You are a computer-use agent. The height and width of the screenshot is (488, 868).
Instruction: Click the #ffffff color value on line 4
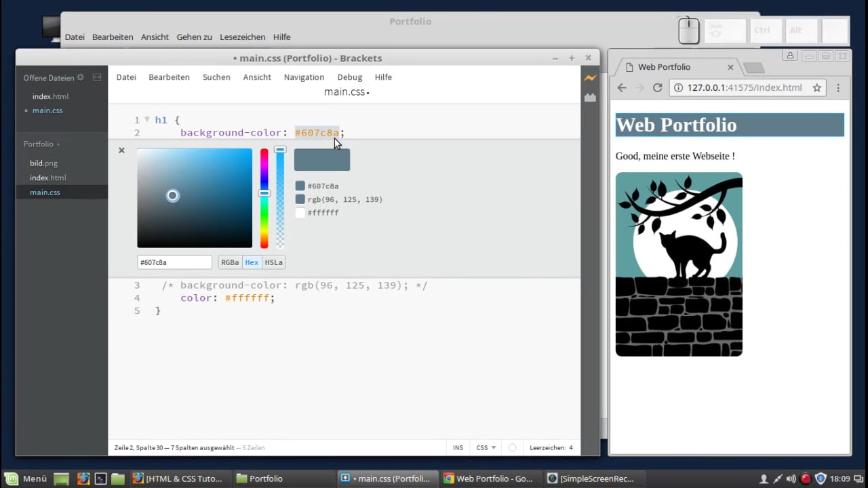(x=248, y=298)
